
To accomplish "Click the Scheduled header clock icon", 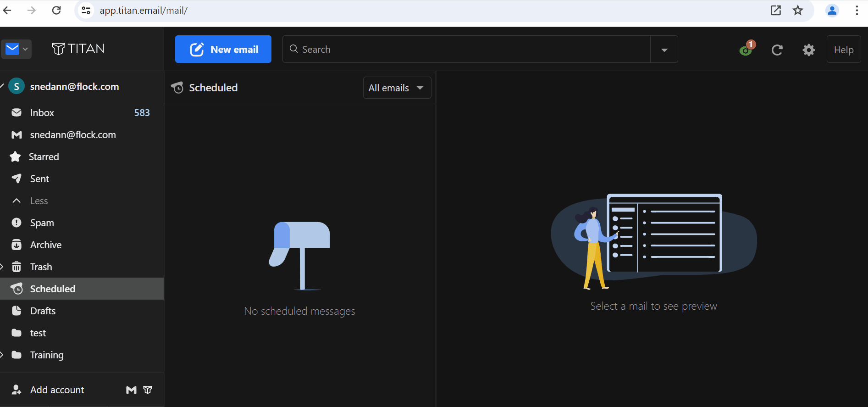I will (x=177, y=87).
